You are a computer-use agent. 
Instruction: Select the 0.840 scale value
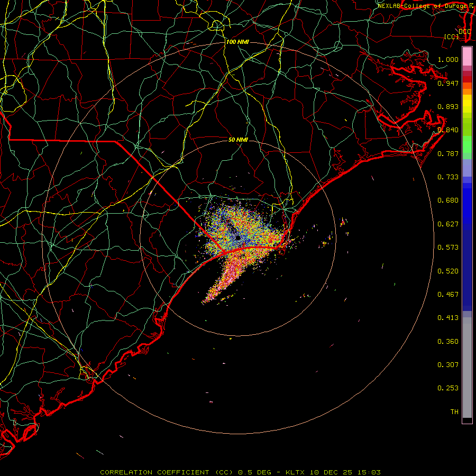(448, 130)
